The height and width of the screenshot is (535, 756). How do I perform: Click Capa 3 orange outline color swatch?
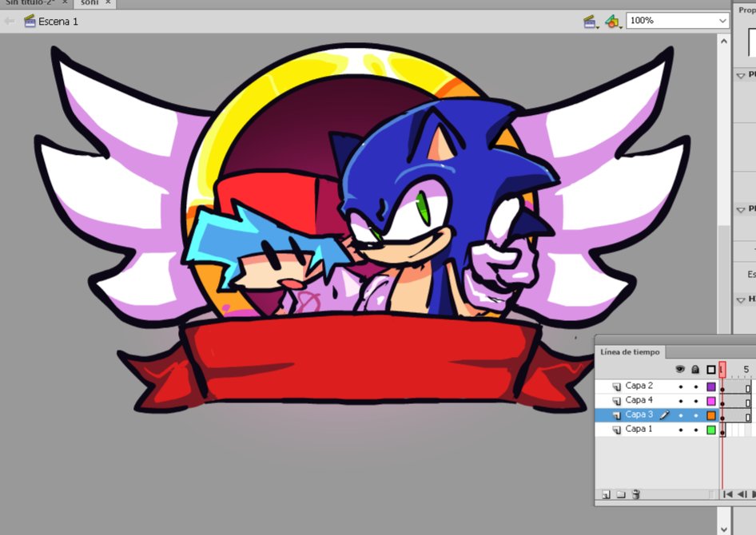(x=711, y=415)
